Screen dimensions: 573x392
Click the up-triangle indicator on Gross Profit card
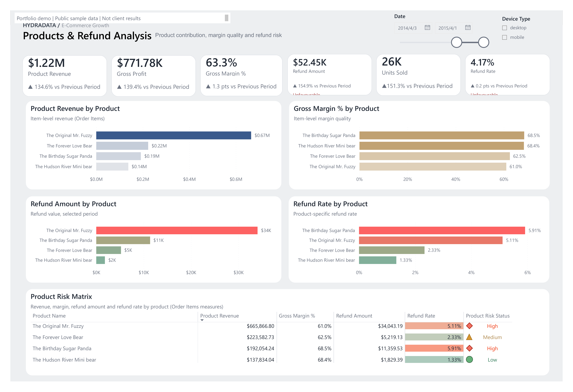point(119,87)
